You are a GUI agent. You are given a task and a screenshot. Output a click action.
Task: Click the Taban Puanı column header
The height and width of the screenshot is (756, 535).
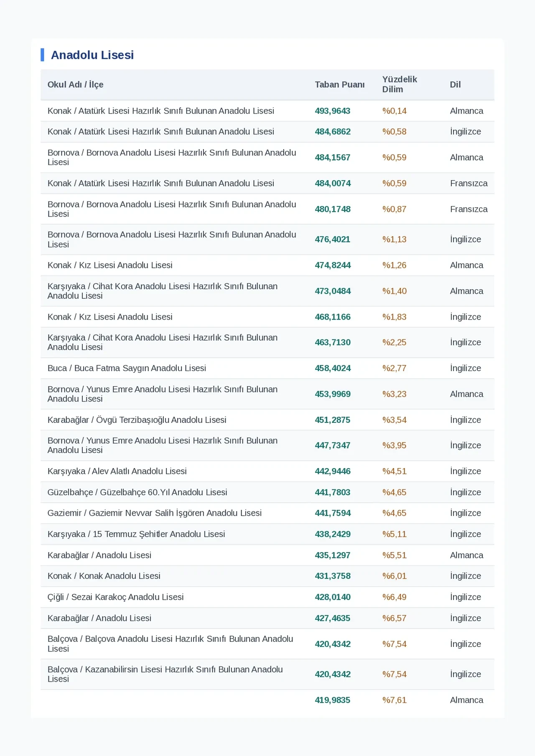click(340, 84)
